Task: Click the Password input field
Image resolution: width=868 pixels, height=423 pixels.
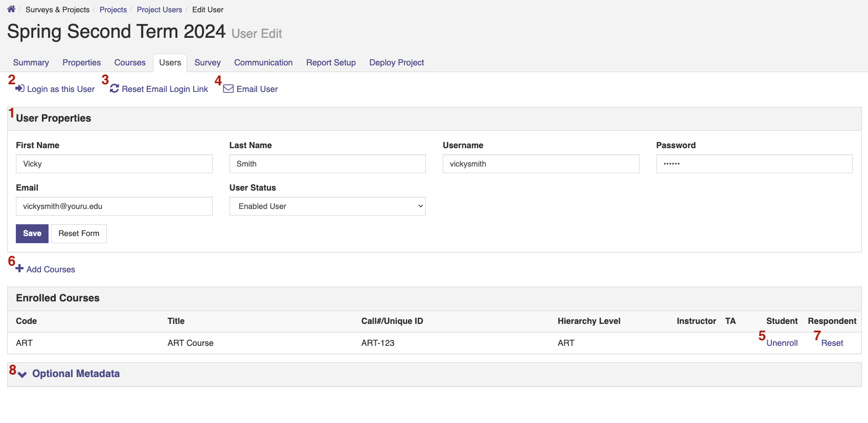Action: pos(755,164)
